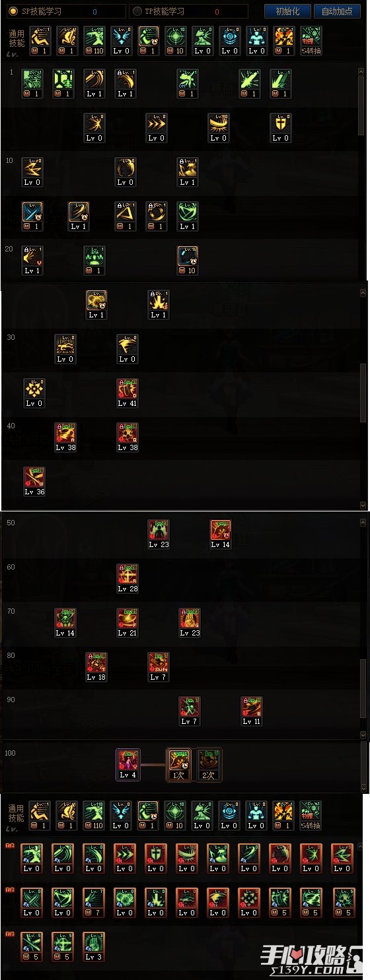Click the scroll-down arrow beside the level 40 row

(363, 505)
